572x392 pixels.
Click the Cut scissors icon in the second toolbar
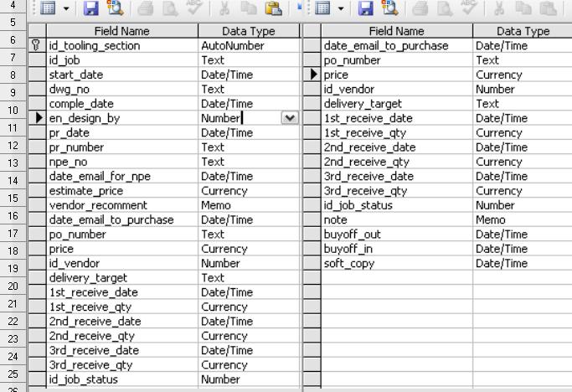point(499,8)
